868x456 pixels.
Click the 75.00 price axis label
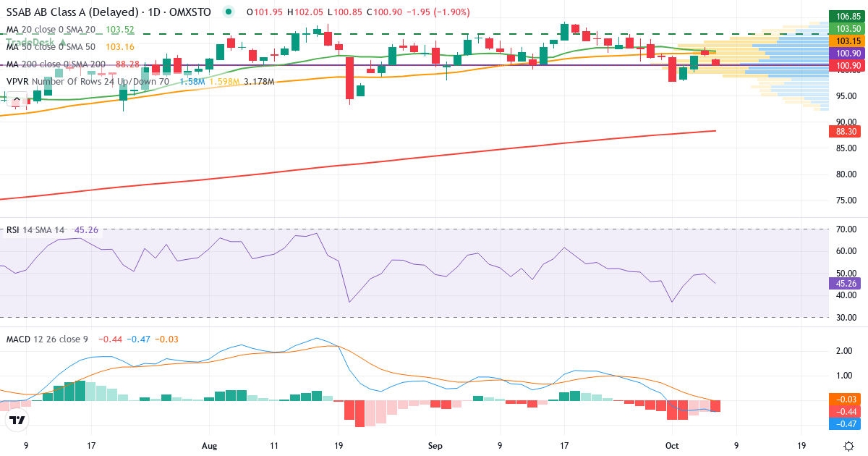tap(846, 201)
